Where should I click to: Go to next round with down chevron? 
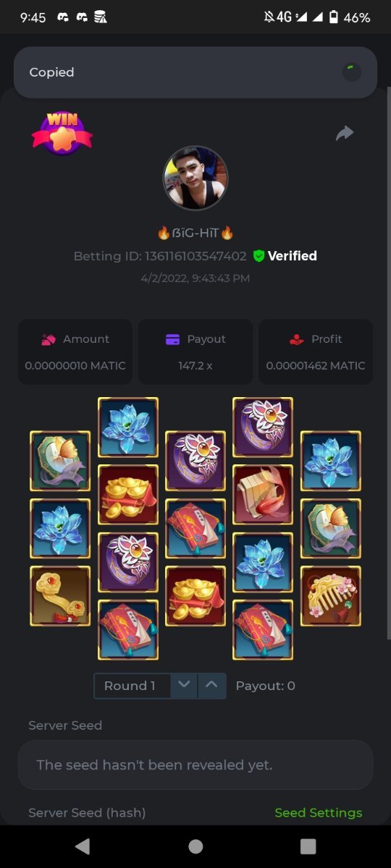pyautogui.click(x=184, y=686)
